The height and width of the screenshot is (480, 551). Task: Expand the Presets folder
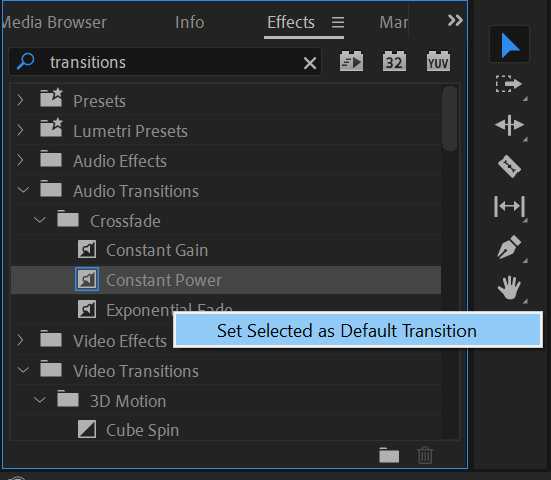(x=20, y=100)
